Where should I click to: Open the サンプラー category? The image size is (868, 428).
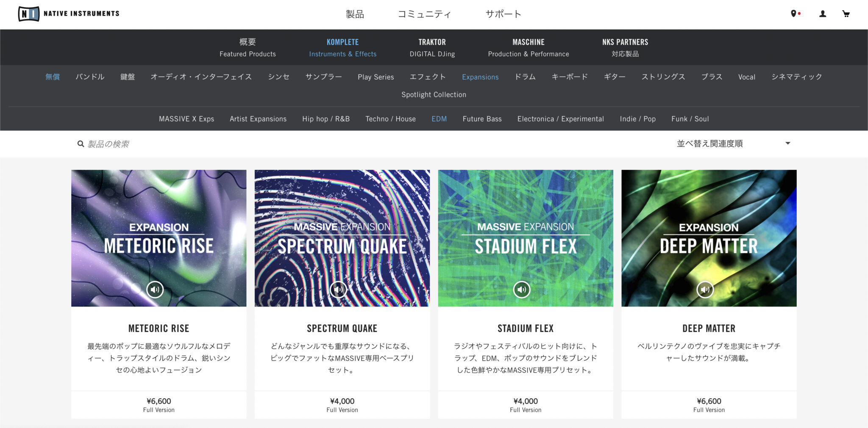[324, 77]
